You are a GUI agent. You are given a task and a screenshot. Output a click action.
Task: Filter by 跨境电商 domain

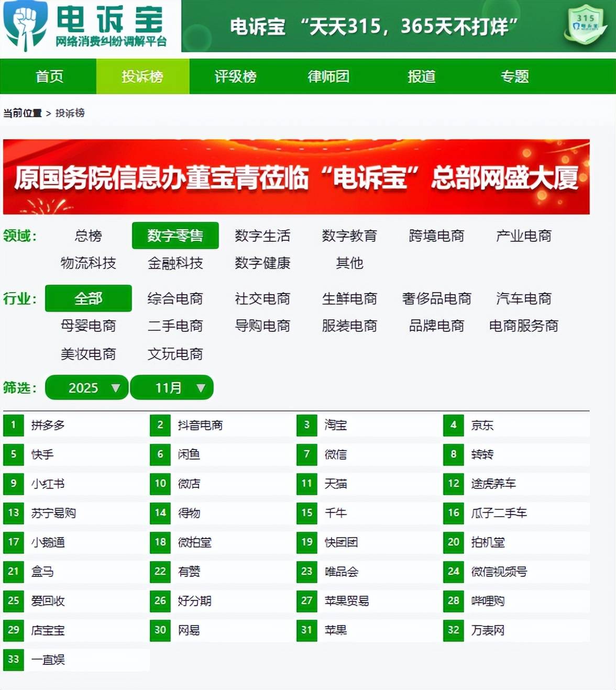click(436, 236)
